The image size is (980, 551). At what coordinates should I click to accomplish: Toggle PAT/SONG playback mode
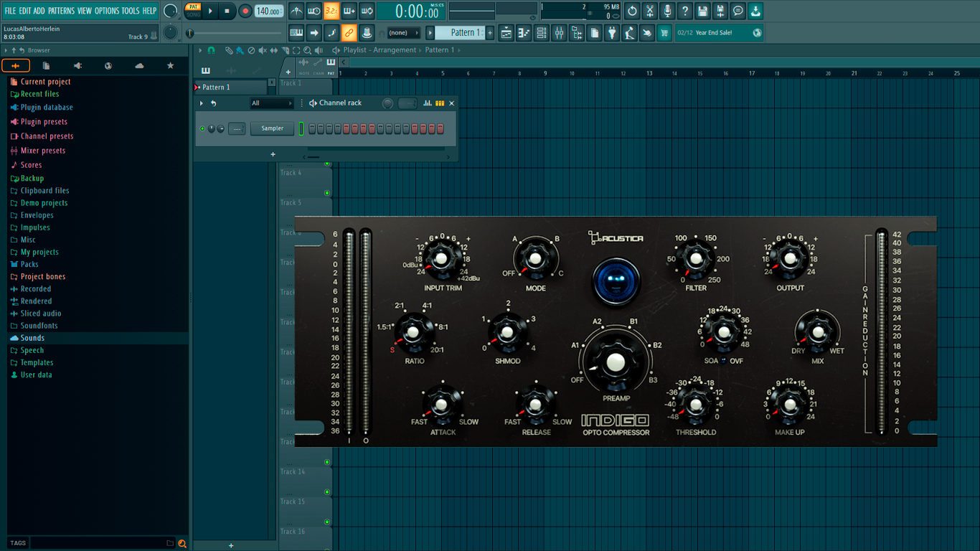coord(193,11)
